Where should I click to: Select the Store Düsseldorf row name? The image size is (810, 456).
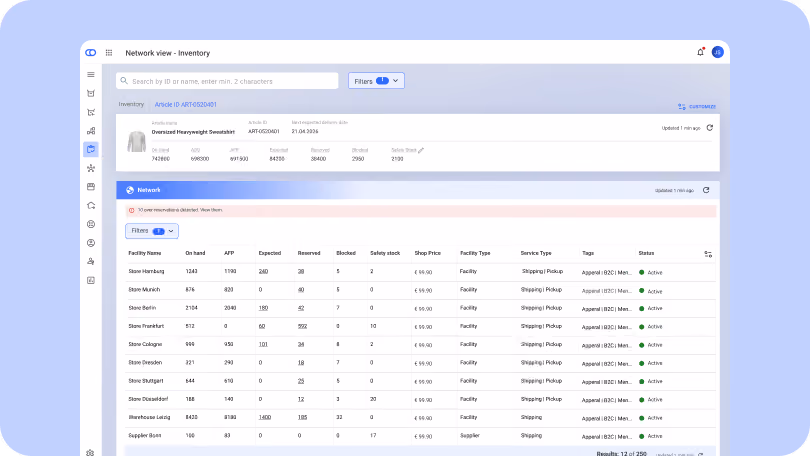pos(148,399)
